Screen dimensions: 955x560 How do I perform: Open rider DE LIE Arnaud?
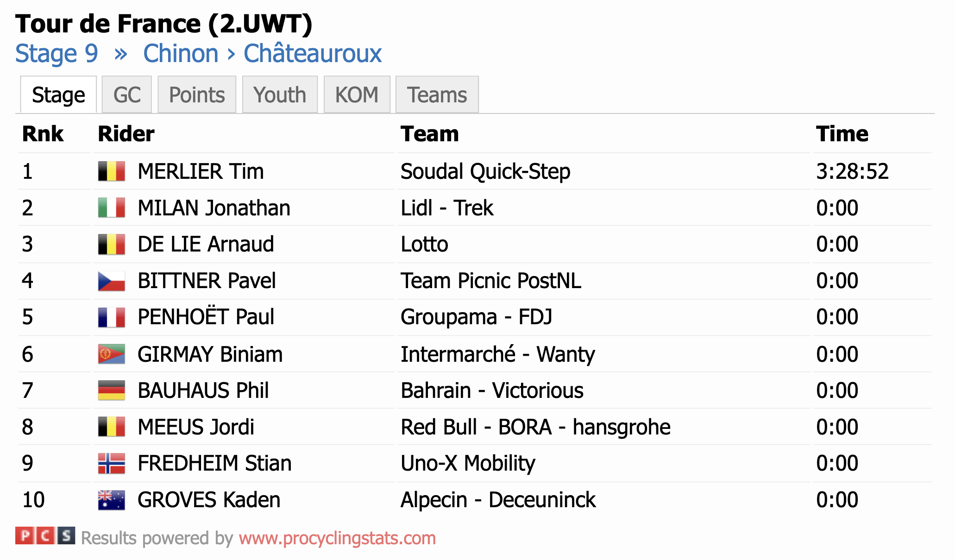(206, 244)
